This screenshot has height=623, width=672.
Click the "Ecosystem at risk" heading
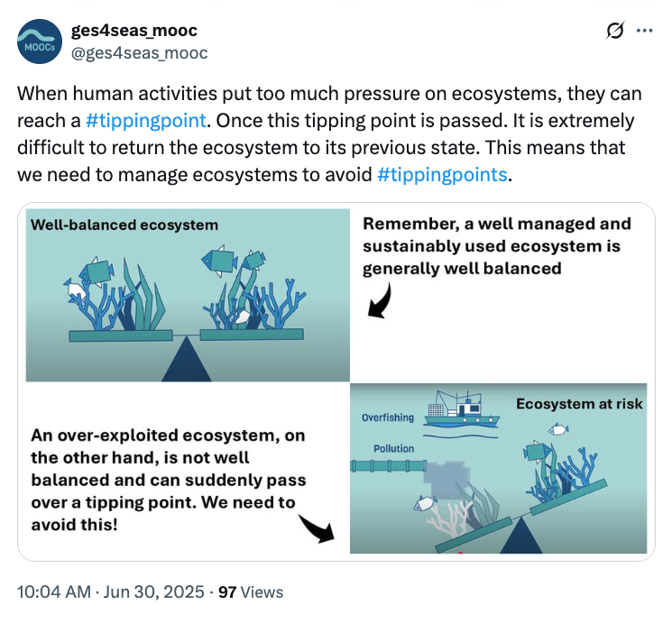coord(579,404)
